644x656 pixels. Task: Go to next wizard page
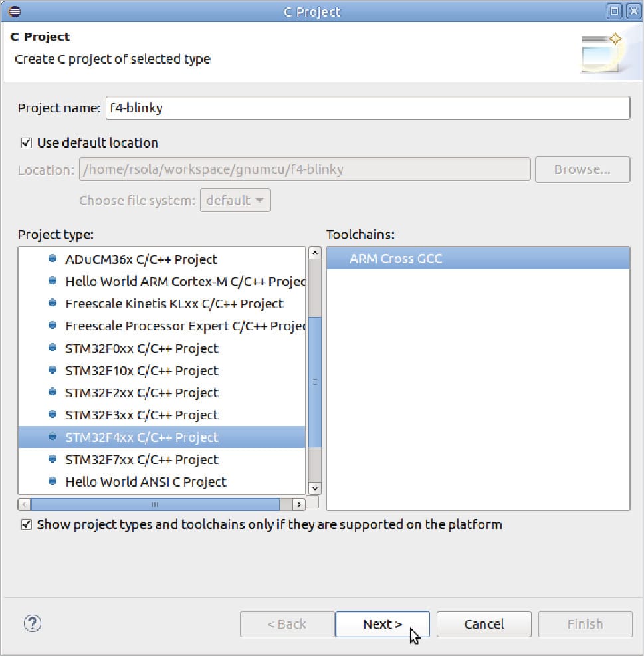click(382, 624)
